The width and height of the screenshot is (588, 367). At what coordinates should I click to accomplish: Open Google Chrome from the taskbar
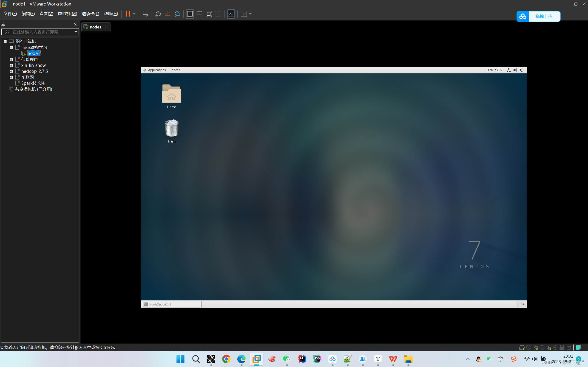tap(226, 359)
